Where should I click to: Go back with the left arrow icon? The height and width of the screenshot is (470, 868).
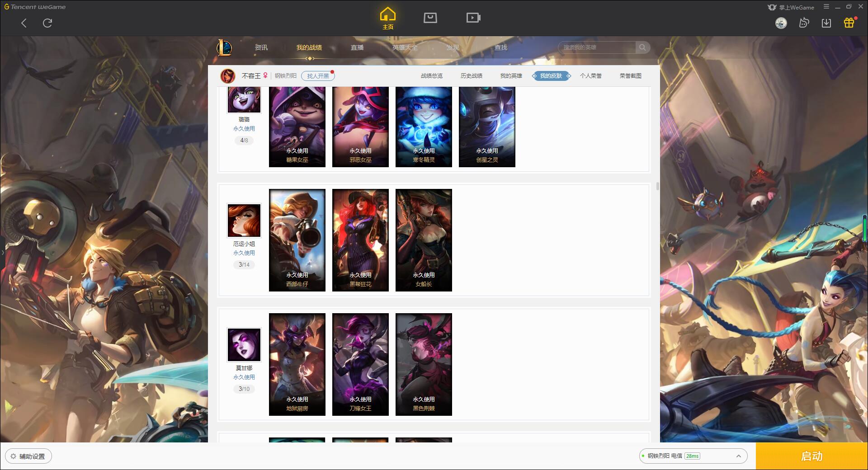coord(24,23)
